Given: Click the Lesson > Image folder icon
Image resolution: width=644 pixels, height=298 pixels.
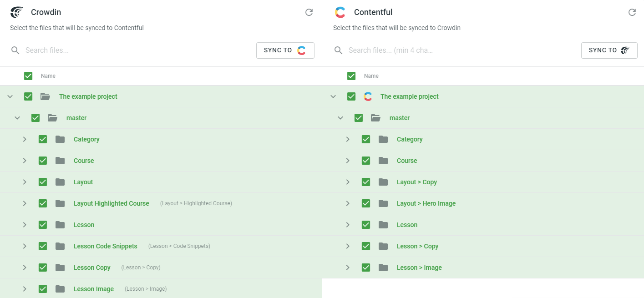Looking at the screenshot, I should [x=383, y=268].
